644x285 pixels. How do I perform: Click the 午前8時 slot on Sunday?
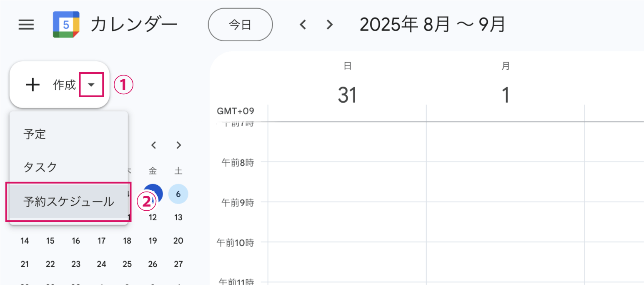[347, 182]
